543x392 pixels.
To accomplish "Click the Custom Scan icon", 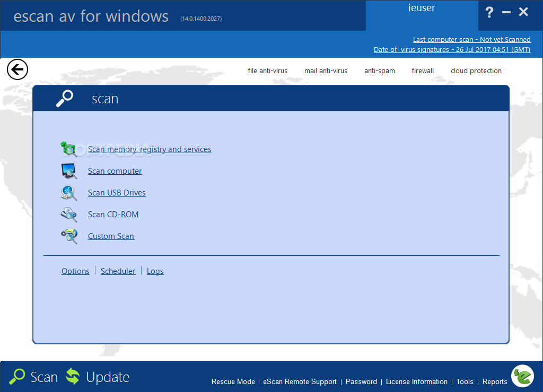I will pos(69,236).
